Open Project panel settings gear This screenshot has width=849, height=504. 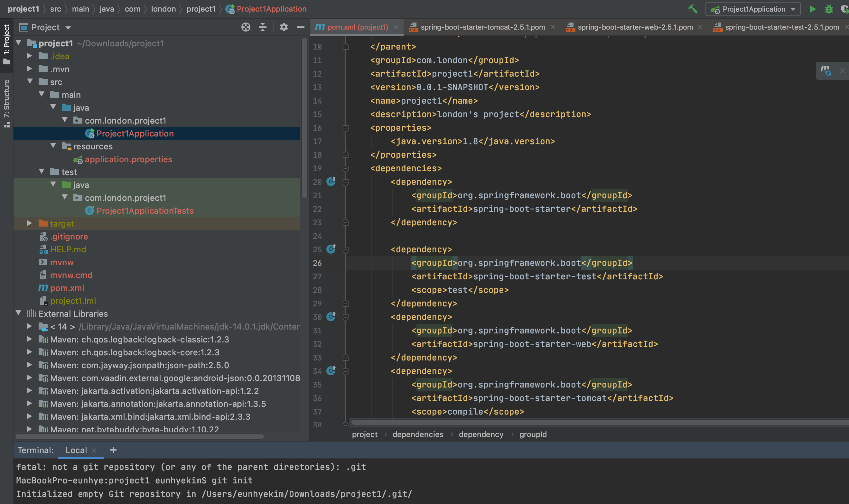tap(284, 27)
